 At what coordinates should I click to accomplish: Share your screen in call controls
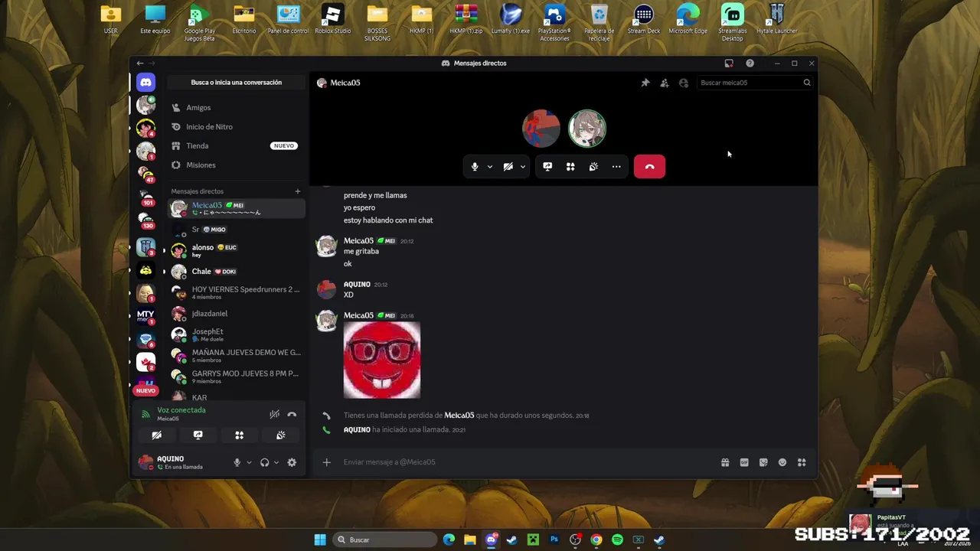click(547, 167)
